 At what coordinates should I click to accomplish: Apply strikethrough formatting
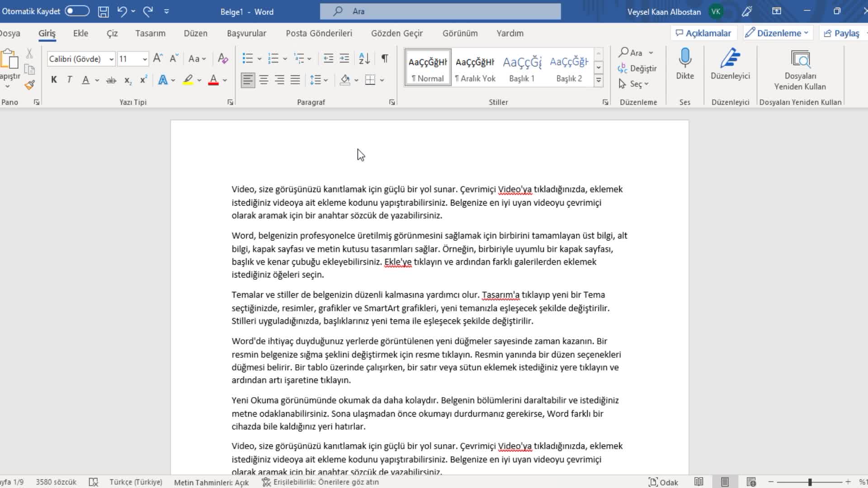[x=111, y=80]
